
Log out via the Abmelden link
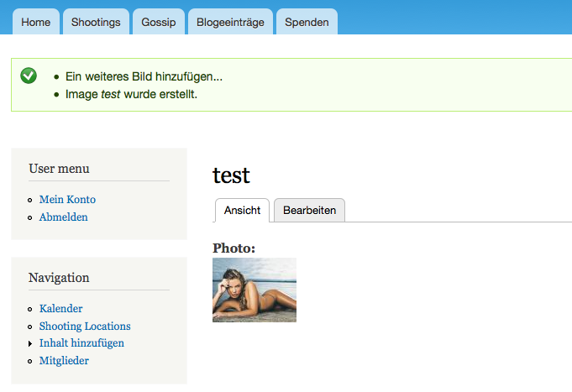pyautogui.click(x=64, y=217)
